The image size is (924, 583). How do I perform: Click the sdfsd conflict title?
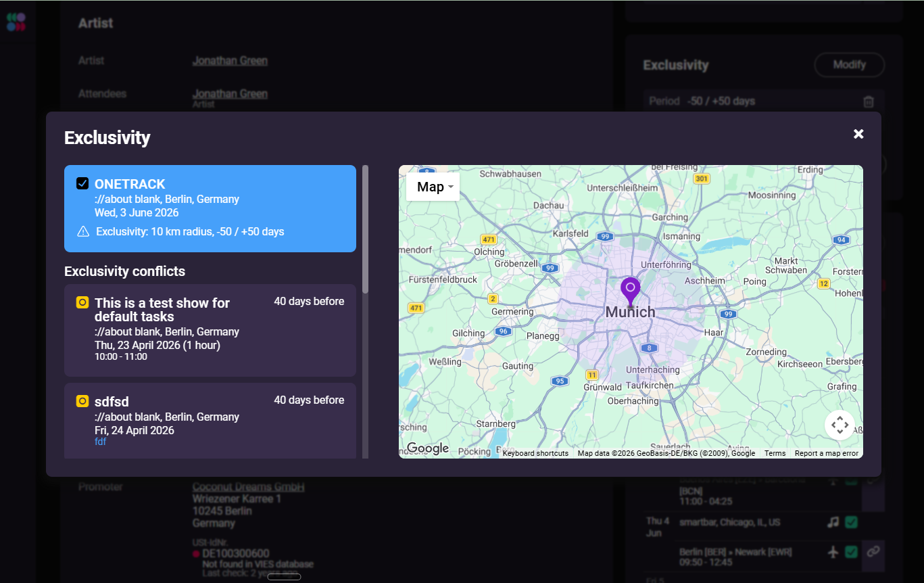(x=112, y=403)
